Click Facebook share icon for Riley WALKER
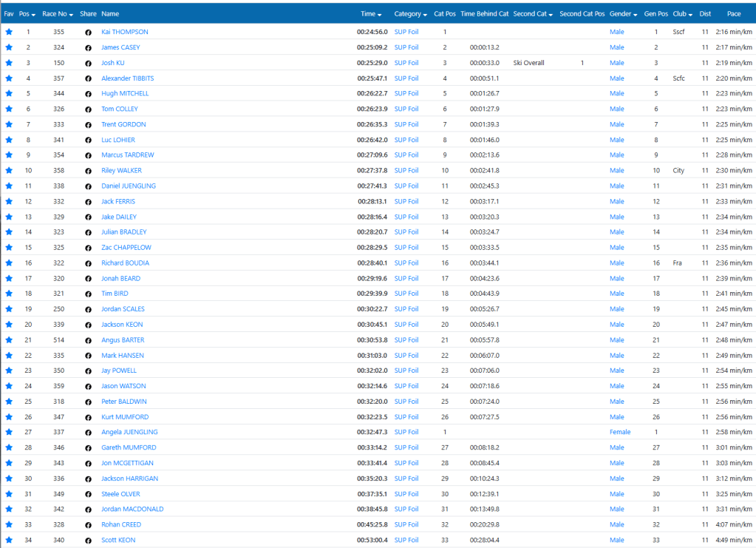This screenshot has width=756, height=548. point(88,171)
